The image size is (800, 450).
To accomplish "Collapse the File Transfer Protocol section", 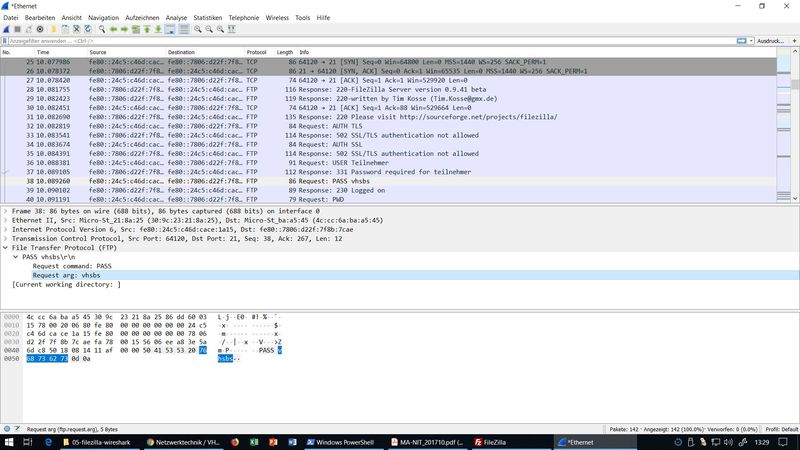I will click(5, 247).
